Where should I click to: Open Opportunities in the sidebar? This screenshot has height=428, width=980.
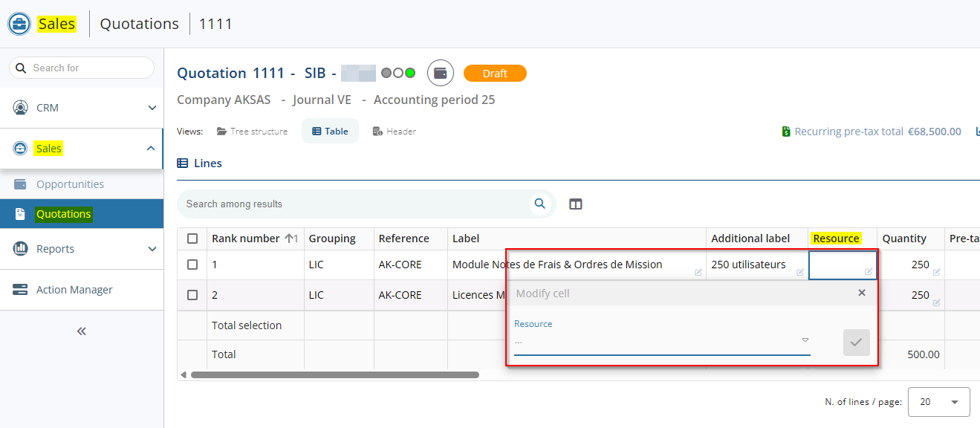pyautogui.click(x=70, y=184)
